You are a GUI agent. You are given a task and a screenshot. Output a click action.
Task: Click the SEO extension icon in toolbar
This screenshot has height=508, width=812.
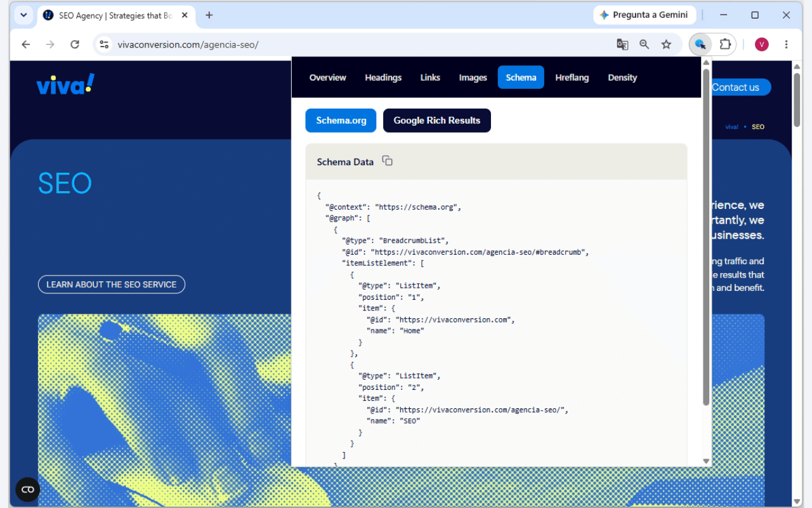(x=700, y=44)
